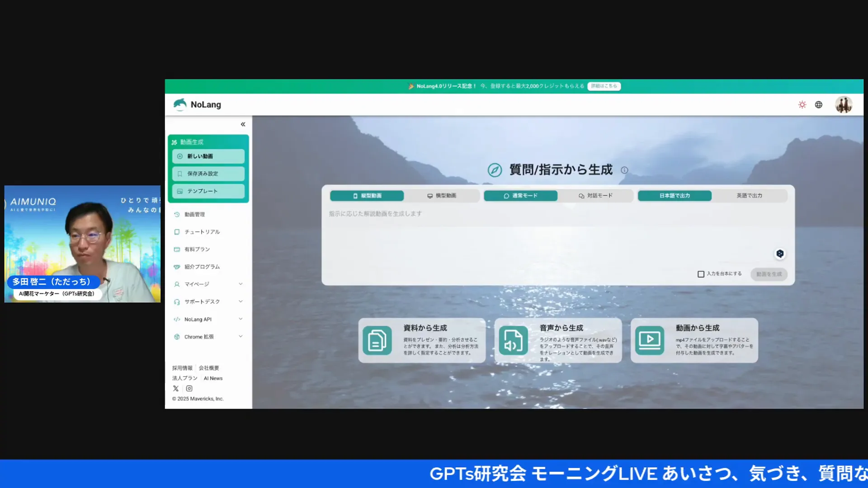This screenshot has width=868, height=488.
Task: Click the NoLang4.0リリース記念 banner text
Action: click(446, 86)
